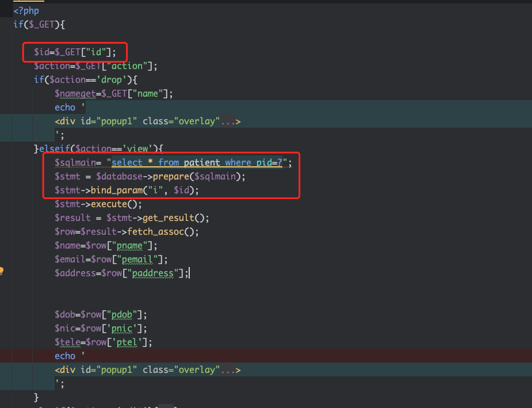Image resolution: width=532 pixels, height=408 pixels.
Task: Click the execute() method call
Action: point(113,204)
